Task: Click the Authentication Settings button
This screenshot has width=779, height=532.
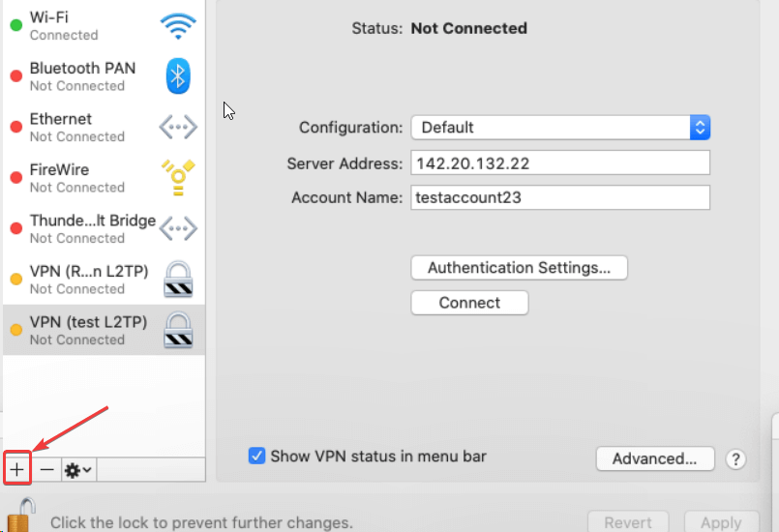Action: 519,268
